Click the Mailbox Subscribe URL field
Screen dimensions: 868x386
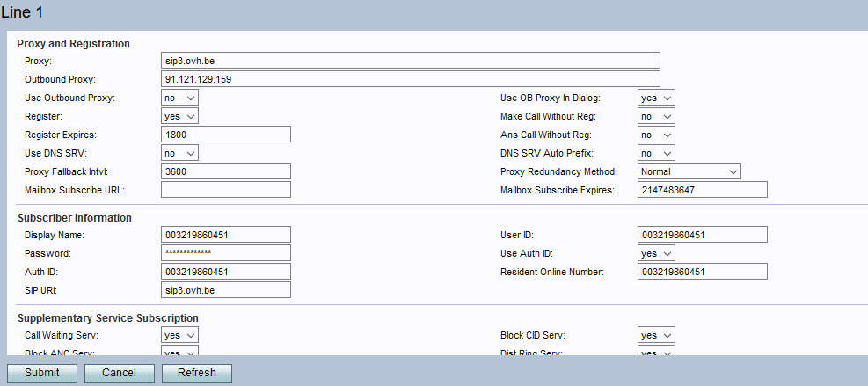226,190
